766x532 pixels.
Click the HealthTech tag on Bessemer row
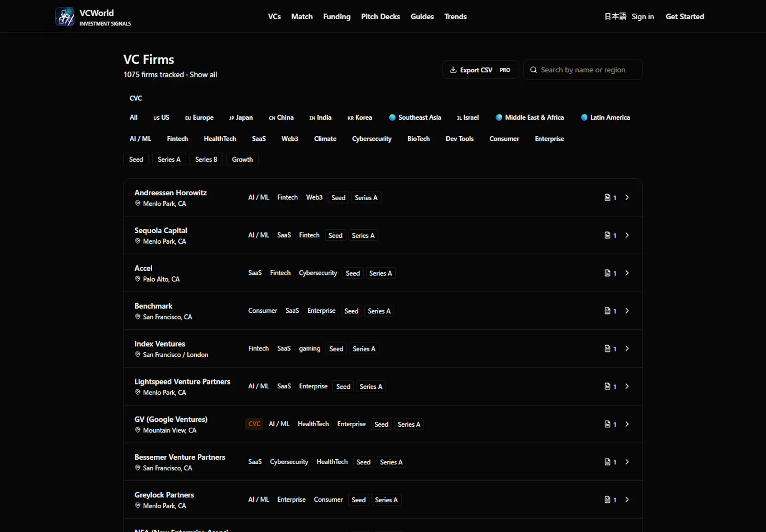click(x=332, y=462)
